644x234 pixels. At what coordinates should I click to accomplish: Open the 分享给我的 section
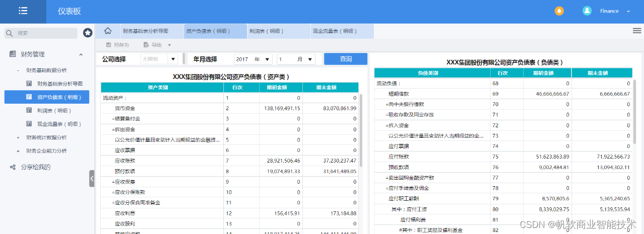click(x=36, y=167)
